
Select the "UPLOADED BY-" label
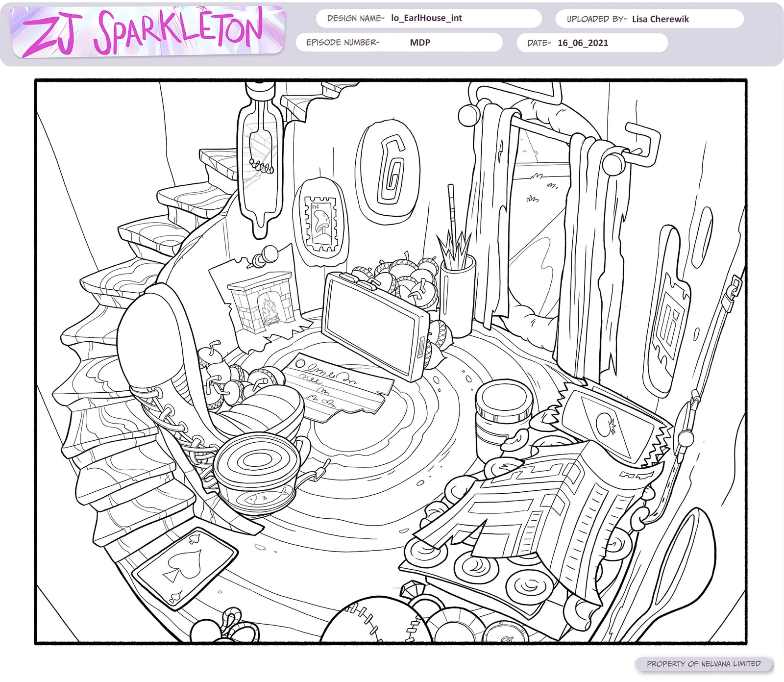(597, 19)
